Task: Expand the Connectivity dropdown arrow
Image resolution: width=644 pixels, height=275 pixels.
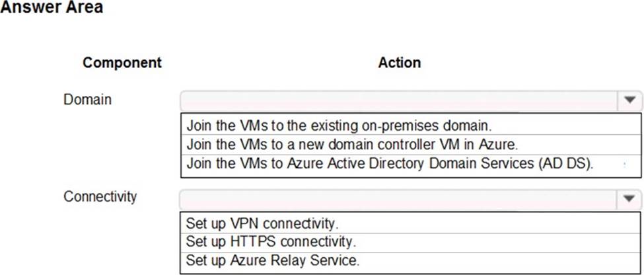Action: point(629,199)
